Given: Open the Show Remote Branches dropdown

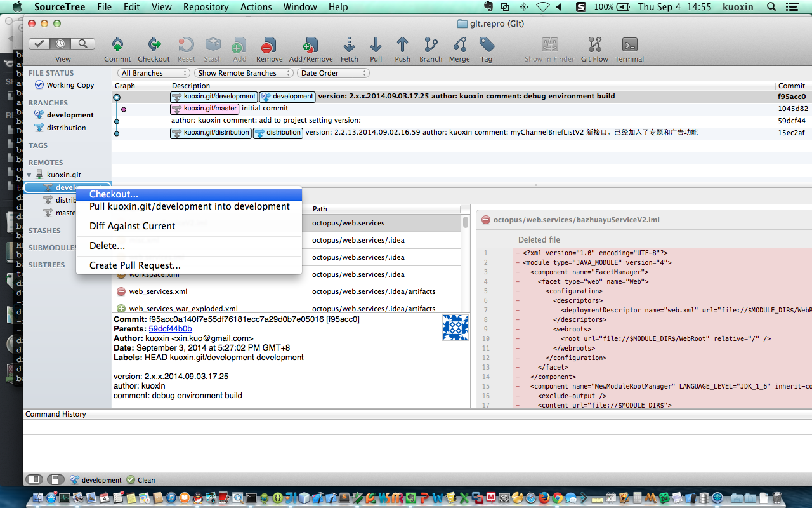Looking at the screenshot, I should coord(244,73).
